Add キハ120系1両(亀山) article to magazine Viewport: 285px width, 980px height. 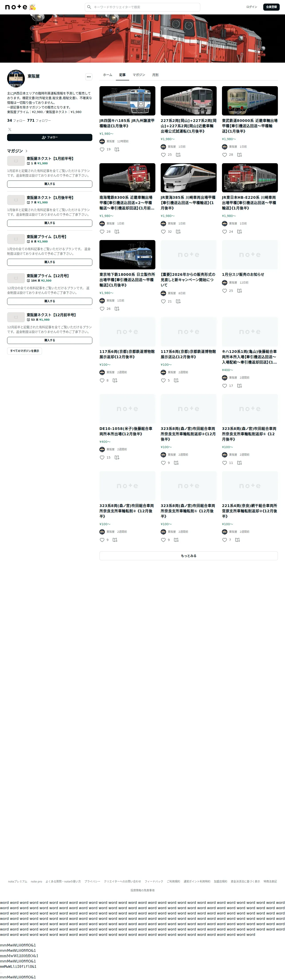pyautogui.click(x=239, y=386)
